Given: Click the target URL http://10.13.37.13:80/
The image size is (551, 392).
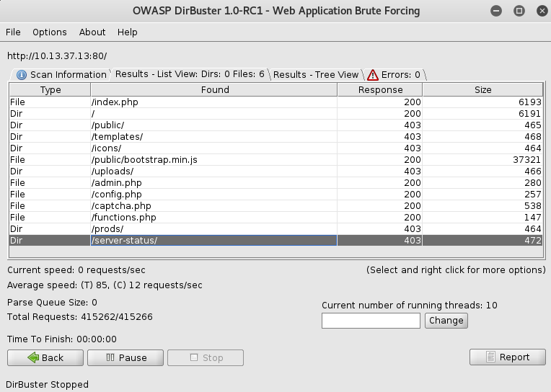Looking at the screenshot, I should pos(57,56).
